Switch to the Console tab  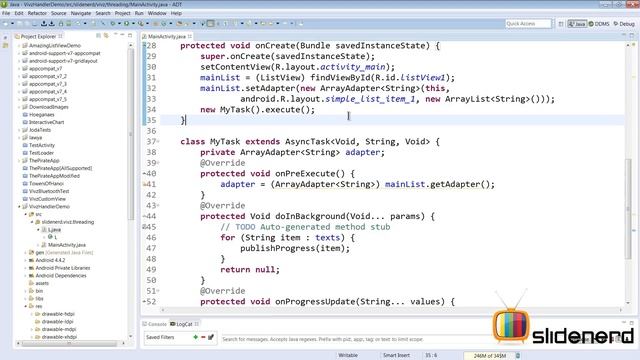coord(154,324)
